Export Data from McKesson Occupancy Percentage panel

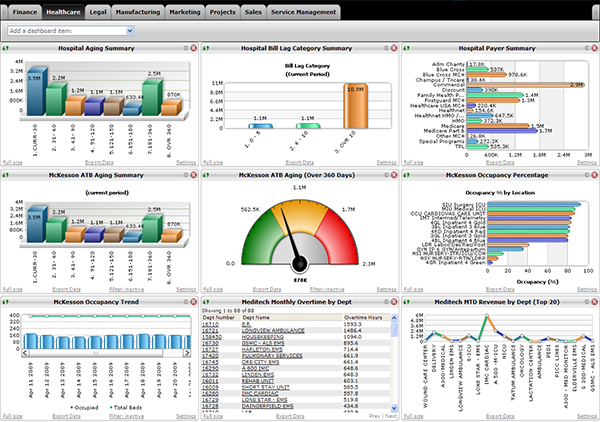[500, 290]
